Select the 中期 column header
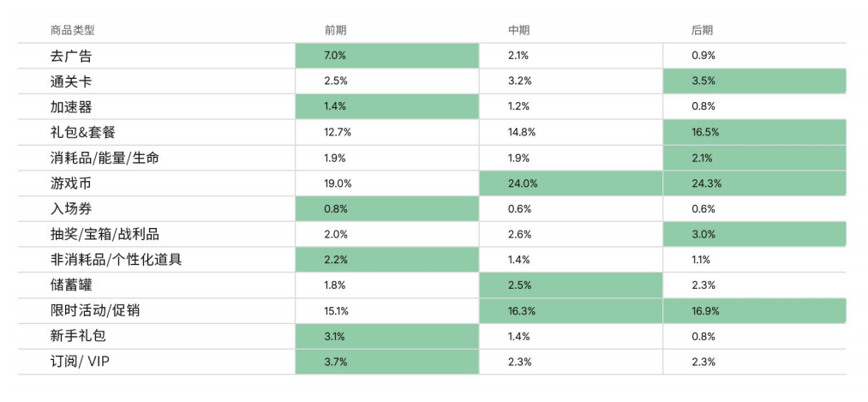868x402 pixels. coord(518,31)
